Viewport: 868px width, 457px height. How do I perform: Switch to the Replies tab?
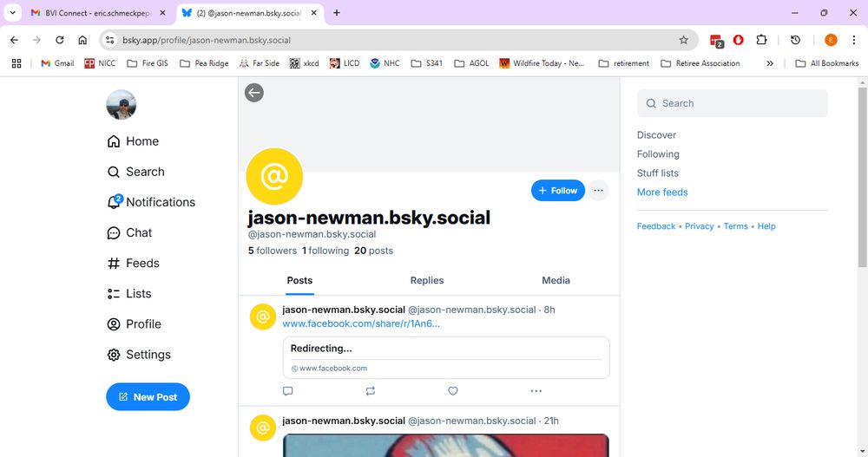[427, 280]
